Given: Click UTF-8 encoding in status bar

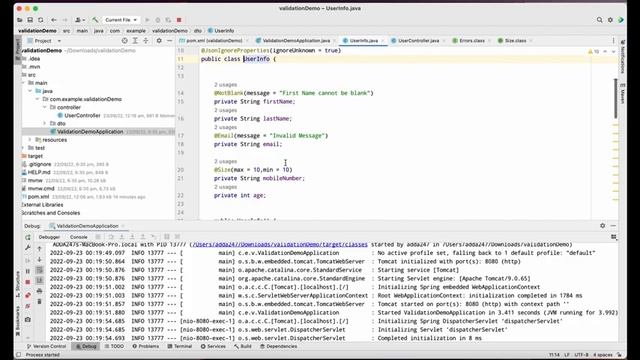Looking at the screenshot, I should (x=581, y=355).
